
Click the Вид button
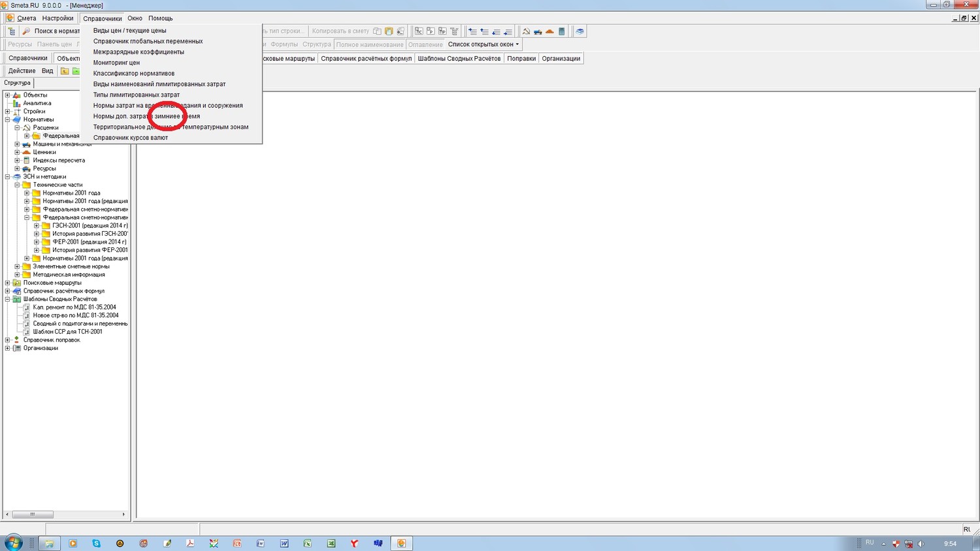click(48, 71)
